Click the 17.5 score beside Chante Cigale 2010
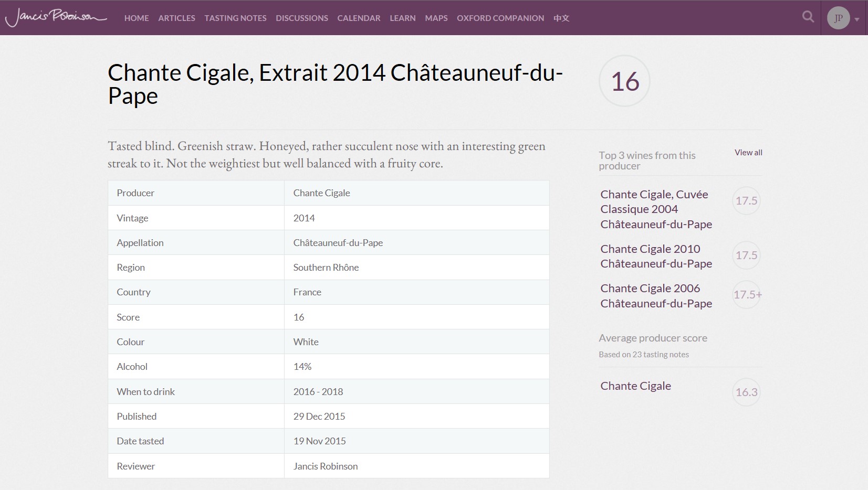This screenshot has width=868, height=490. (746, 255)
